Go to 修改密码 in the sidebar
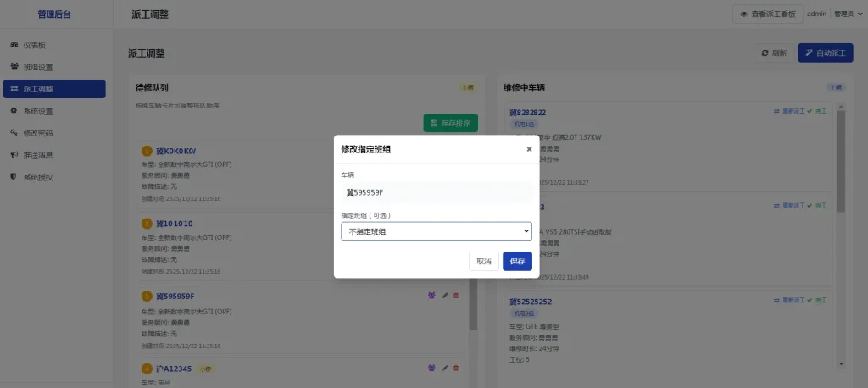 54,133
